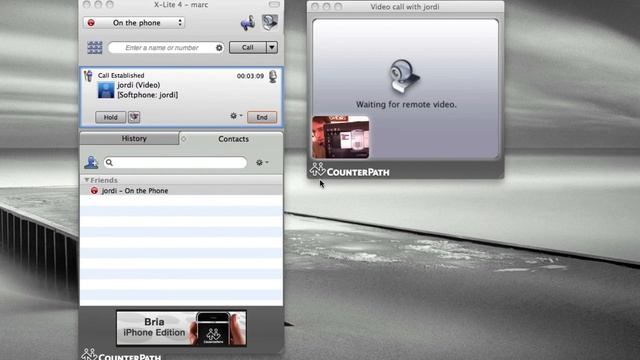
Task: Focus the contacts search field
Action: 175,162
